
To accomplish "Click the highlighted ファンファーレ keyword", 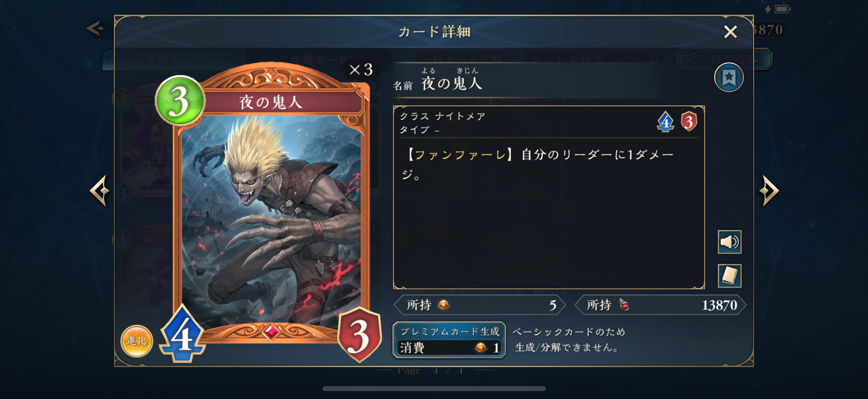I will click(x=460, y=155).
